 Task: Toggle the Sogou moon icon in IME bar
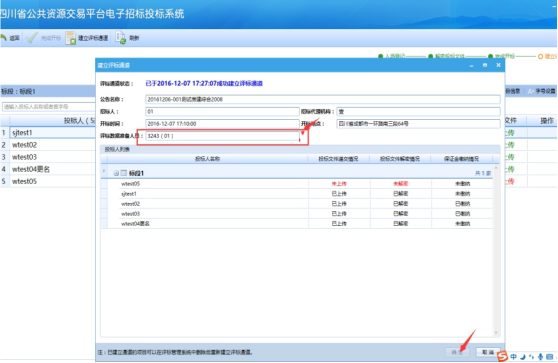pos(523,356)
